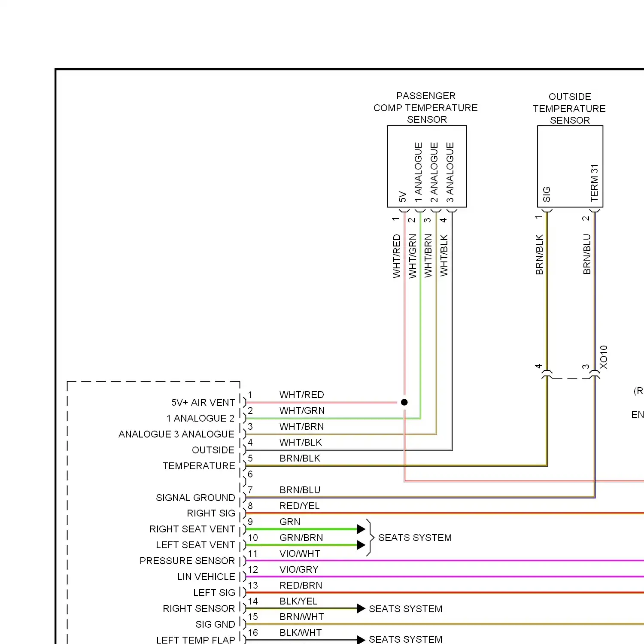The height and width of the screenshot is (644, 644).
Task: Select the GRN wire label at pin 9
Action: point(290,522)
